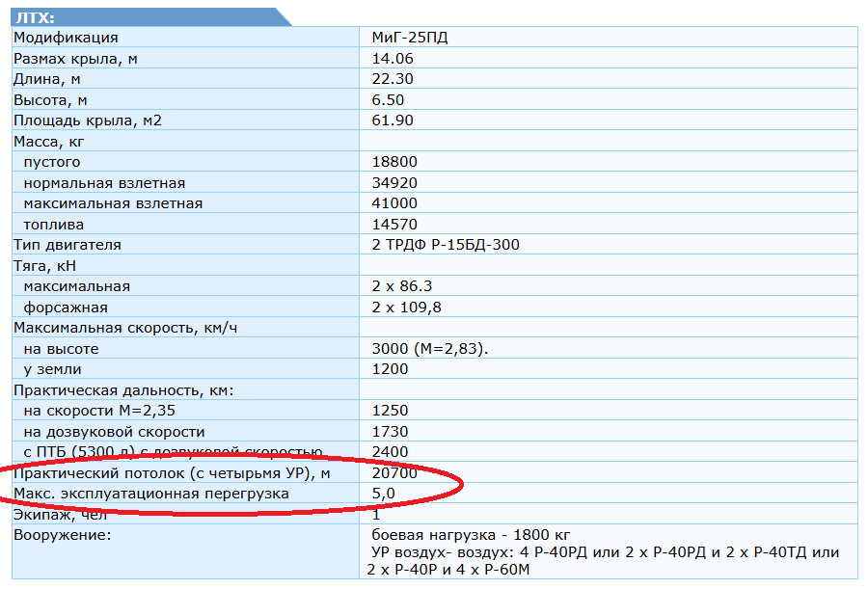
Task: Click the максимальная взлетная label
Action: click(113, 203)
